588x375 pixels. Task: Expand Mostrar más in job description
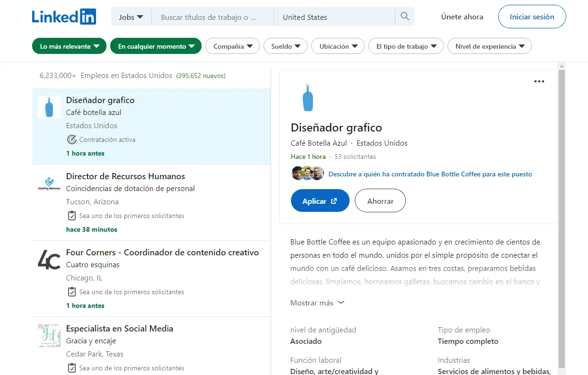tap(317, 303)
